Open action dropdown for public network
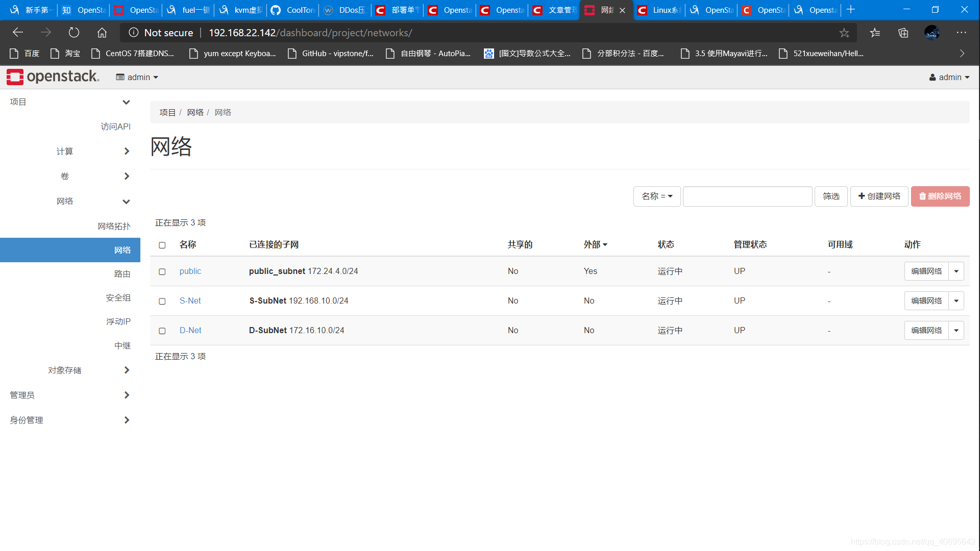980x551 pixels. point(957,271)
